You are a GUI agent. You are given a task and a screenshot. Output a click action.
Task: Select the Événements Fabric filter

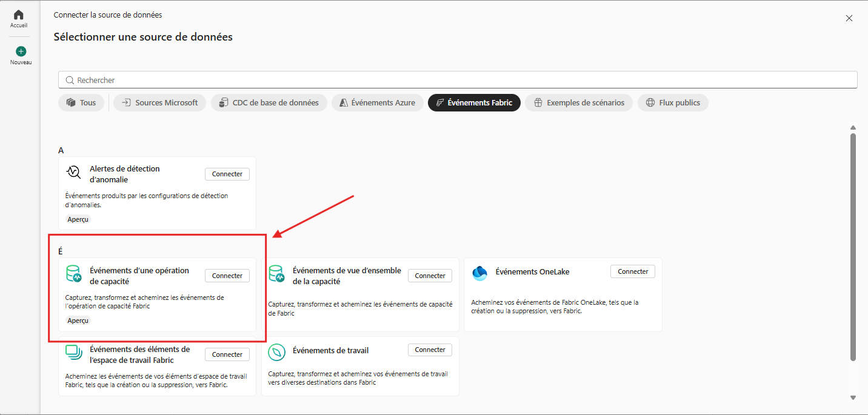[x=474, y=102]
